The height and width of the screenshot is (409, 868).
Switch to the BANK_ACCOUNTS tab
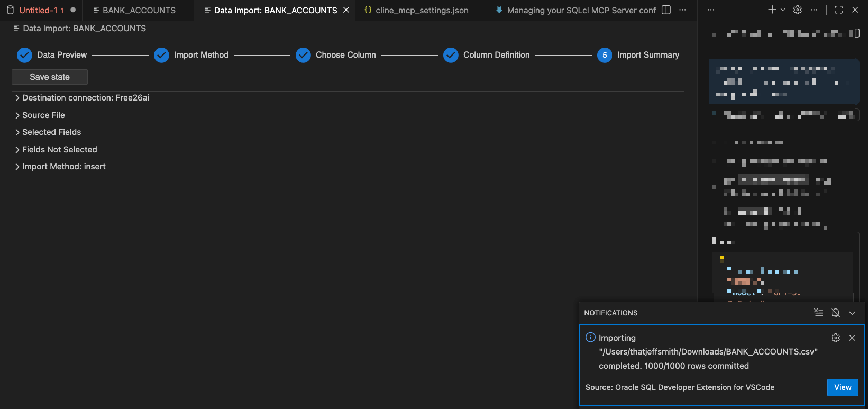pyautogui.click(x=139, y=10)
